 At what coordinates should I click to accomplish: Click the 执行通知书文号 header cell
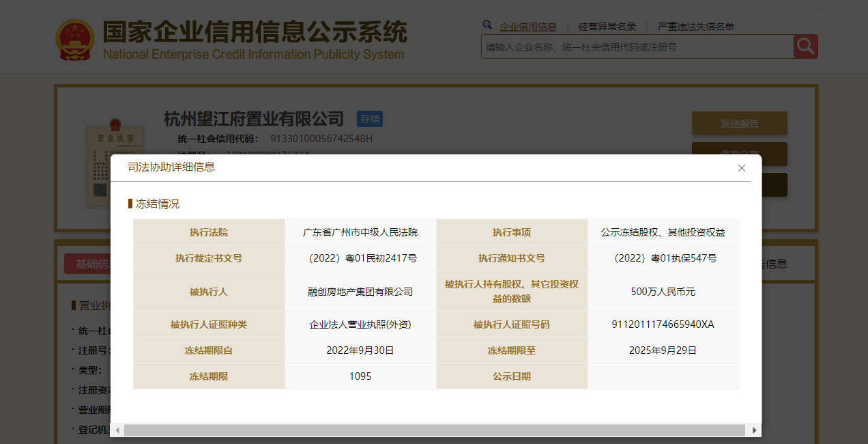click(512, 258)
